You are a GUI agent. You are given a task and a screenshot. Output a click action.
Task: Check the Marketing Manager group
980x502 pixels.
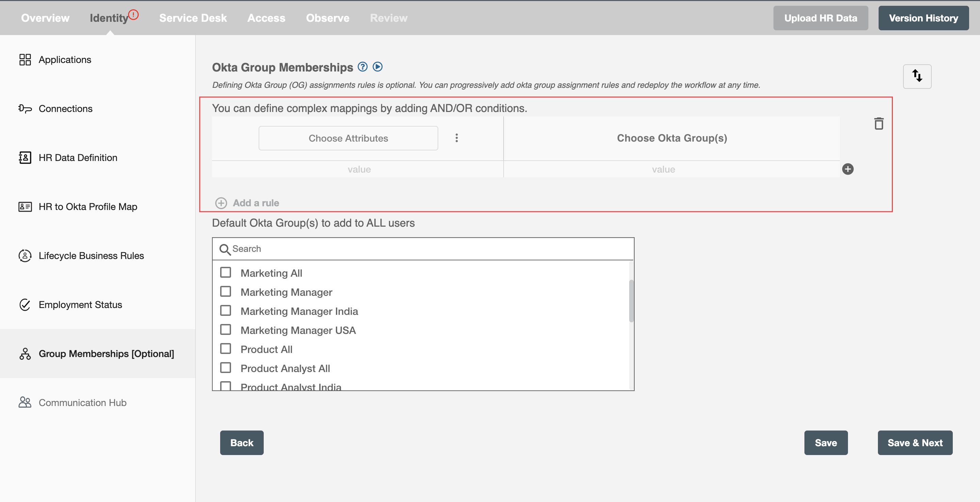coord(226,292)
